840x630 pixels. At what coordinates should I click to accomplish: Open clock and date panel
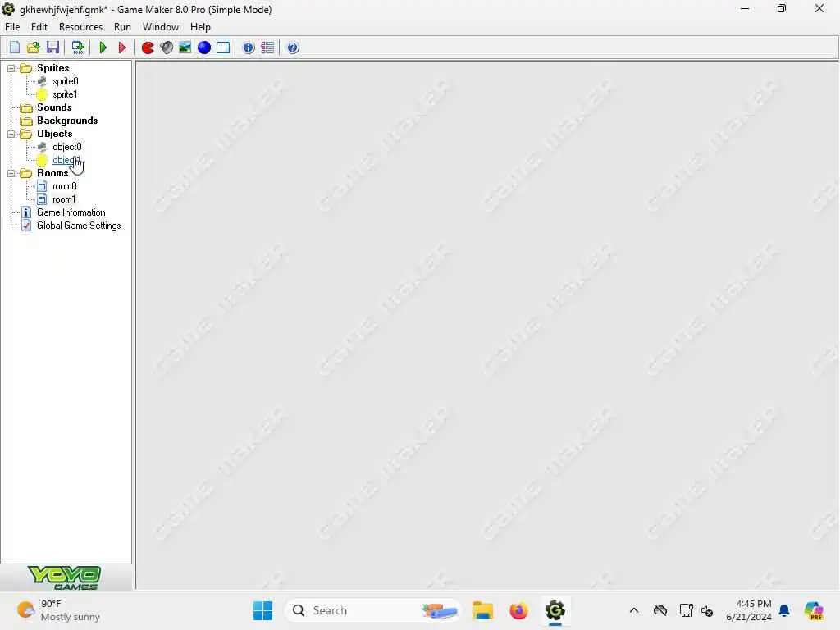(x=749, y=610)
